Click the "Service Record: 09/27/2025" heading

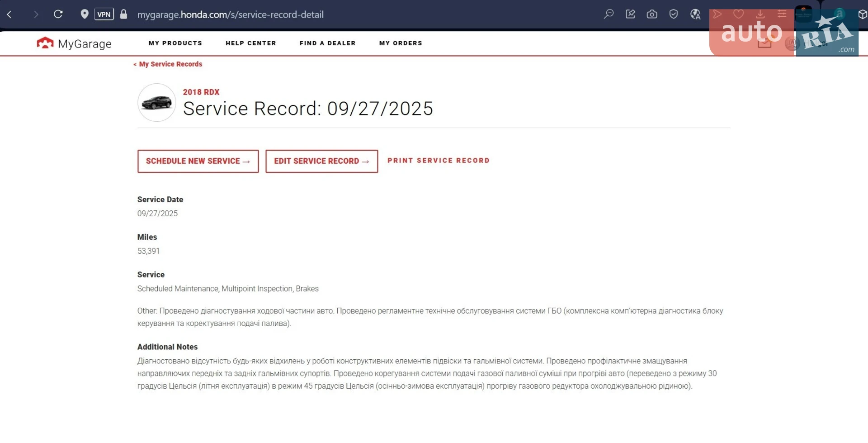click(308, 109)
